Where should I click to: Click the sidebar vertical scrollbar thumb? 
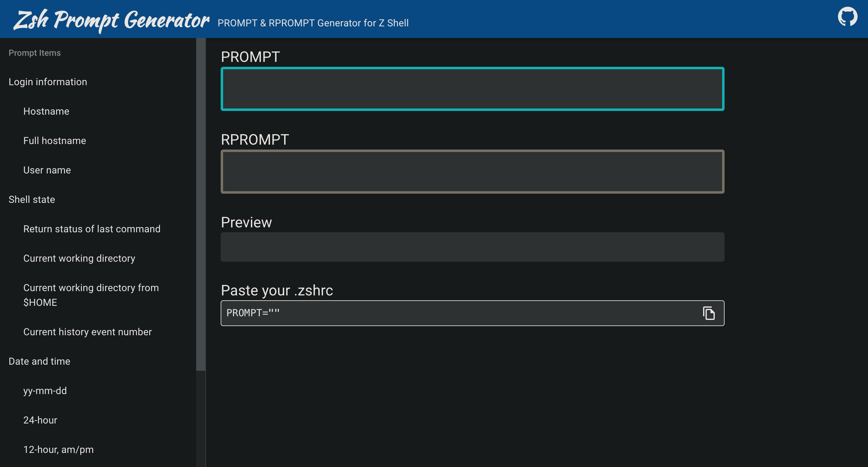(x=201, y=204)
